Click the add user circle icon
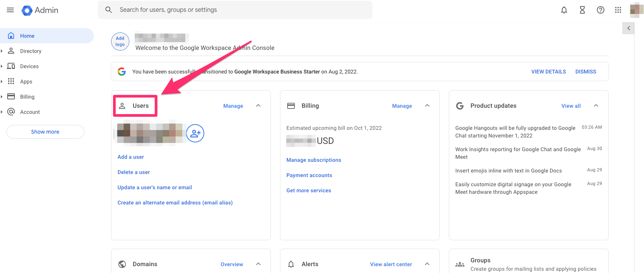644x273 pixels. tap(195, 133)
